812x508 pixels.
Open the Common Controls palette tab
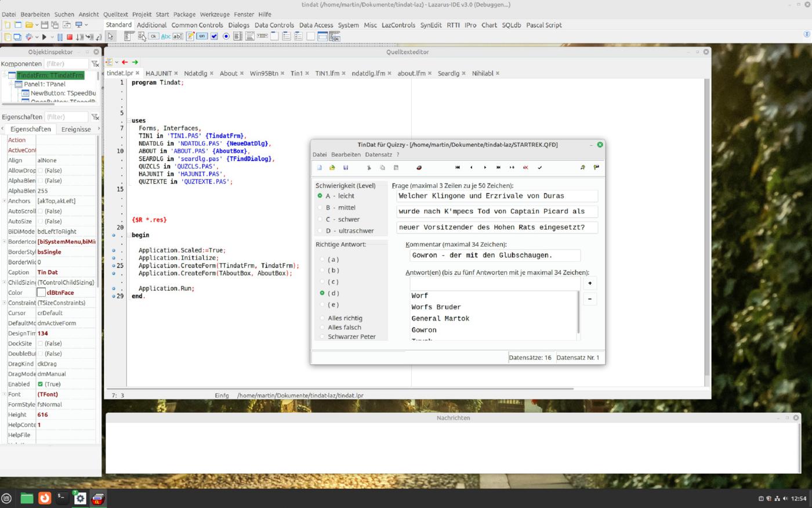pyautogui.click(x=197, y=25)
